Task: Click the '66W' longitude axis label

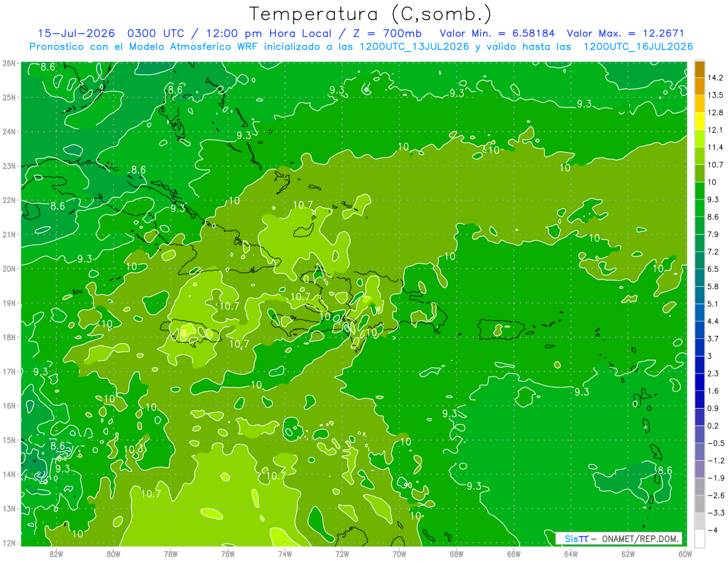Action: coord(514,554)
